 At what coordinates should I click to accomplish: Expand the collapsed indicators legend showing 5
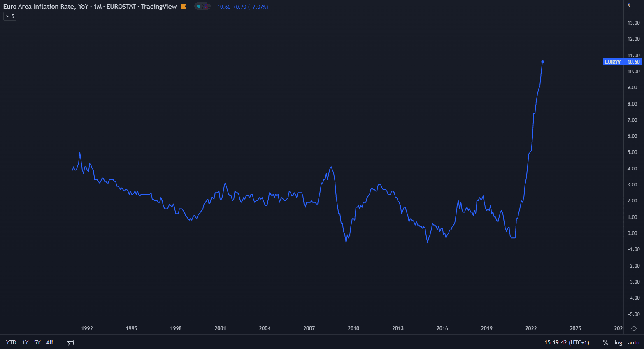click(10, 16)
